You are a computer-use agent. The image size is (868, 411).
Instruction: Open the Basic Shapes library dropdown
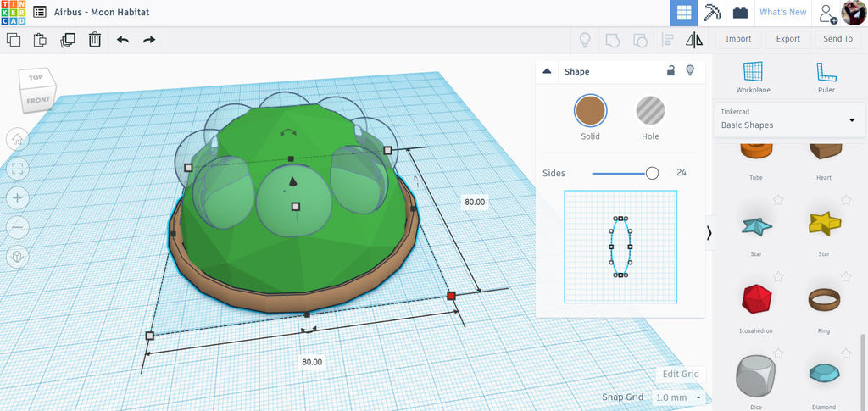tap(789, 119)
